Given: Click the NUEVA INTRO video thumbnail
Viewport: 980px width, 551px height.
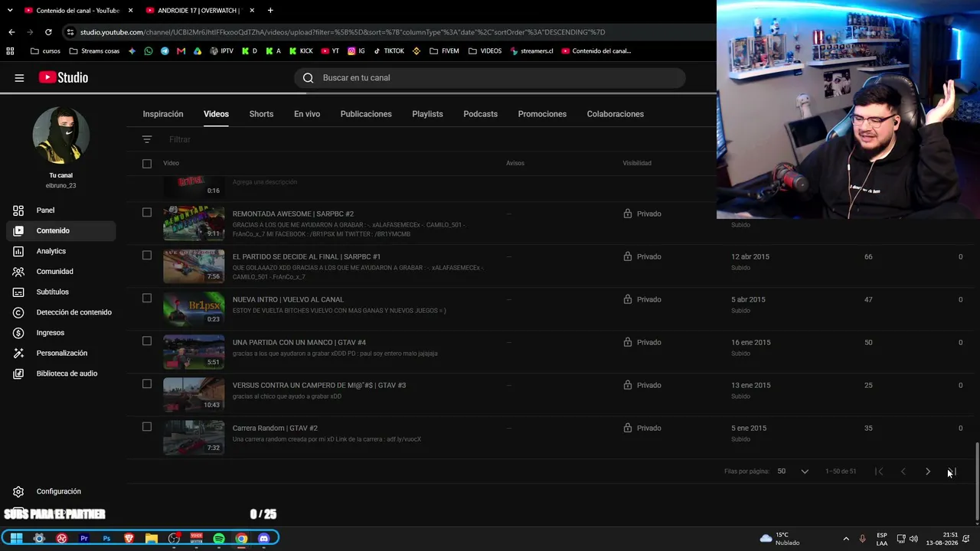Looking at the screenshot, I should coord(194,308).
